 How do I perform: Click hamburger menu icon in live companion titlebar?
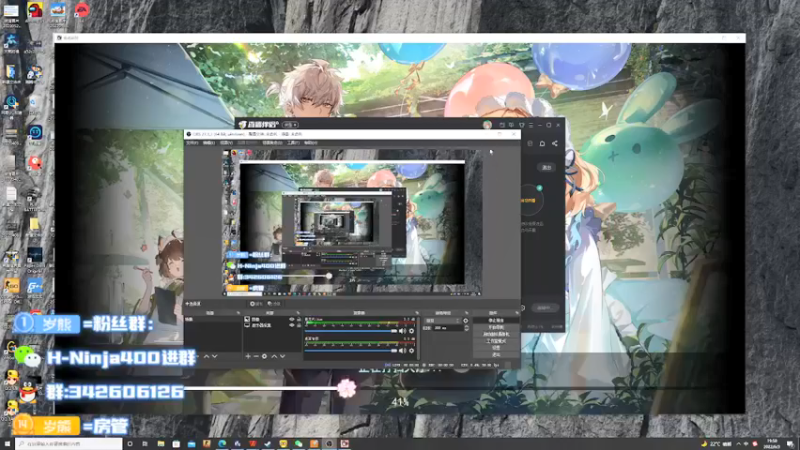pyautogui.click(x=531, y=124)
